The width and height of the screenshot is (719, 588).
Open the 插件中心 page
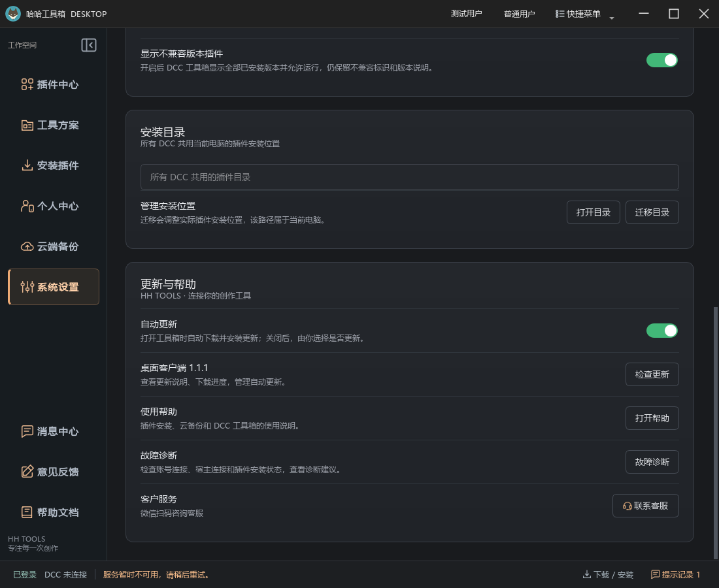tap(53, 84)
